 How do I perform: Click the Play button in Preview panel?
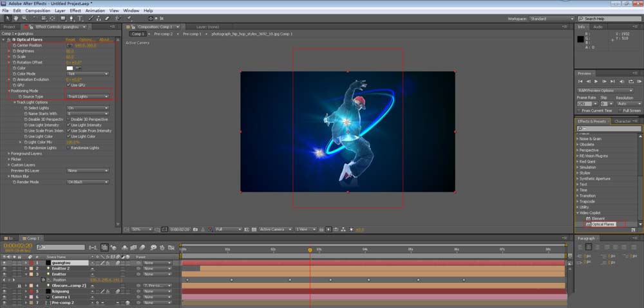pos(596,82)
